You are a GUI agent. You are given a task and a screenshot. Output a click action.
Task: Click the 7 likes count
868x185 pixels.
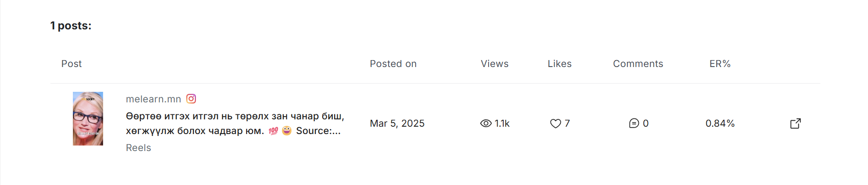(567, 123)
